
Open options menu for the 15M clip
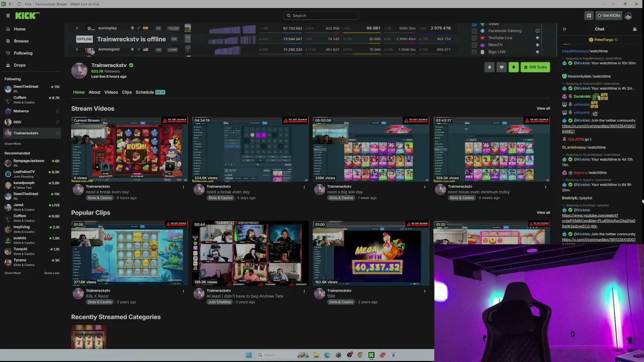425,291
